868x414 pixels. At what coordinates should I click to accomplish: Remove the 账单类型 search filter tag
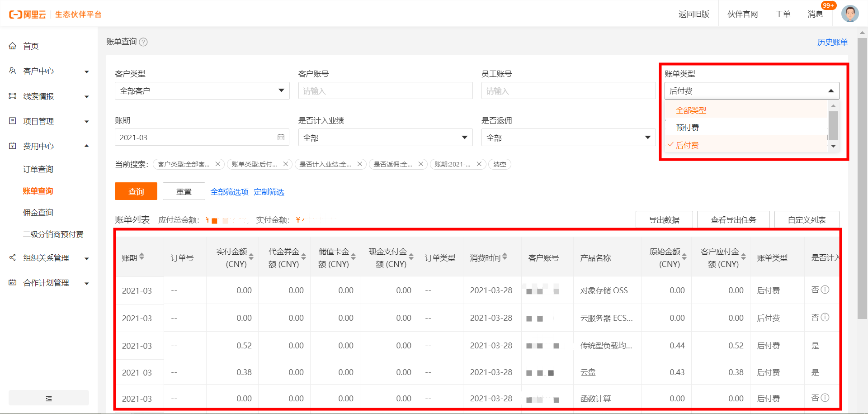click(285, 164)
